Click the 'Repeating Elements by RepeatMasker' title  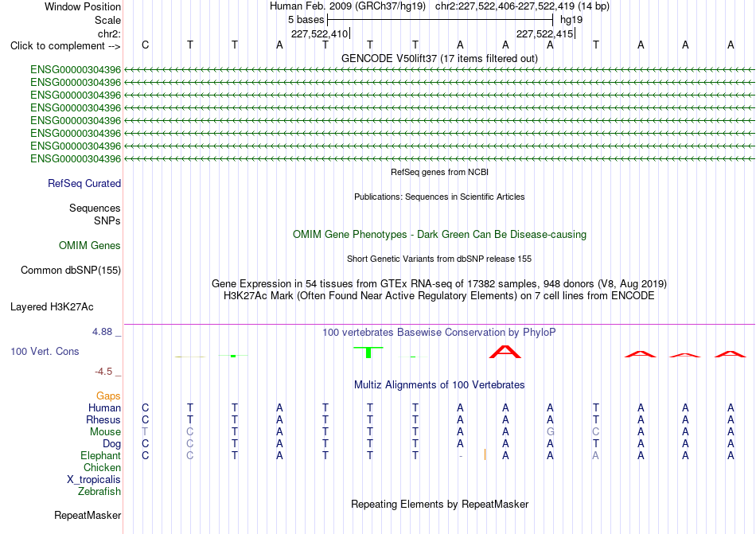[439, 505]
